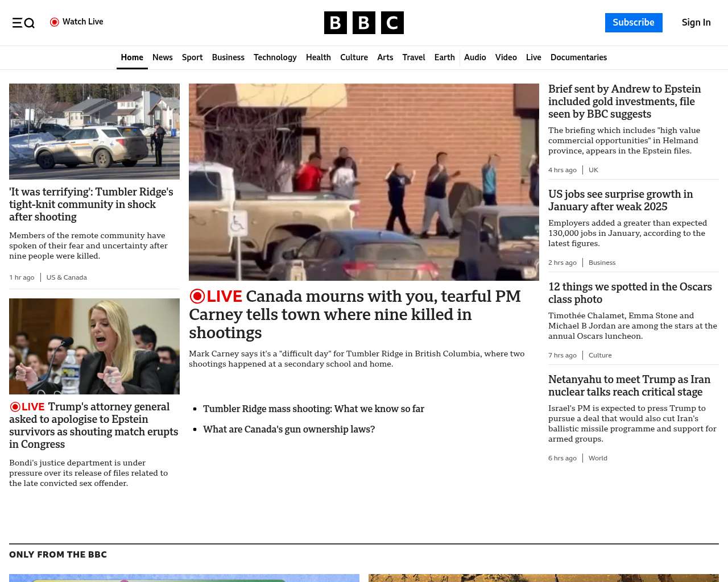Click the Culture tag under Oscars story
Image resolution: width=728 pixels, height=582 pixels.
click(x=600, y=355)
